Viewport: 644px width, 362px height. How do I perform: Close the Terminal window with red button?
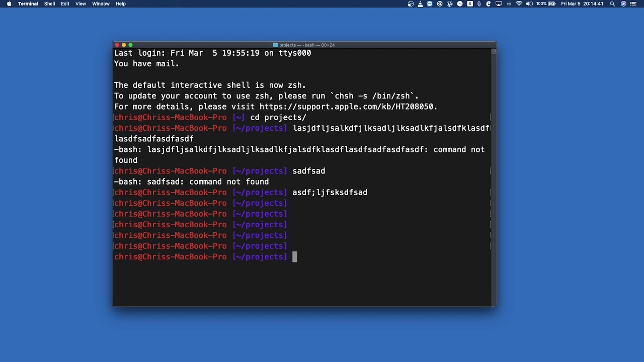[117, 45]
